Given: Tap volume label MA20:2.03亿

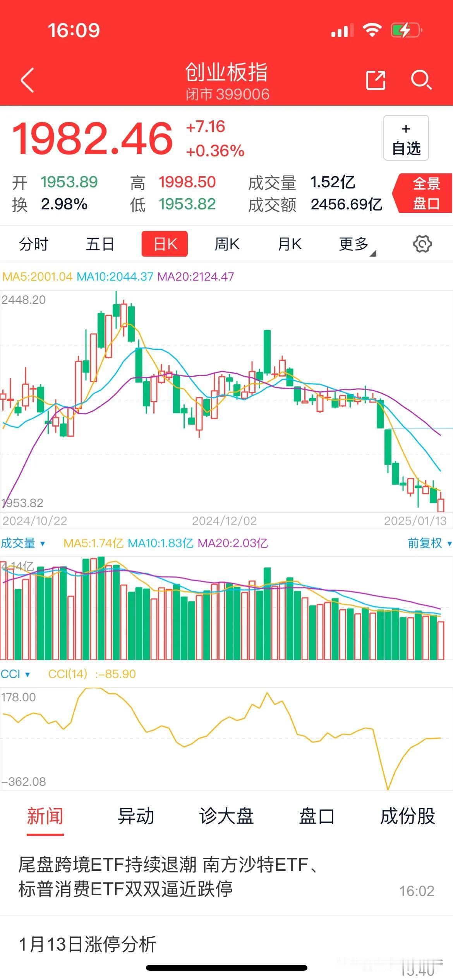Looking at the screenshot, I should click(x=233, y=543).
